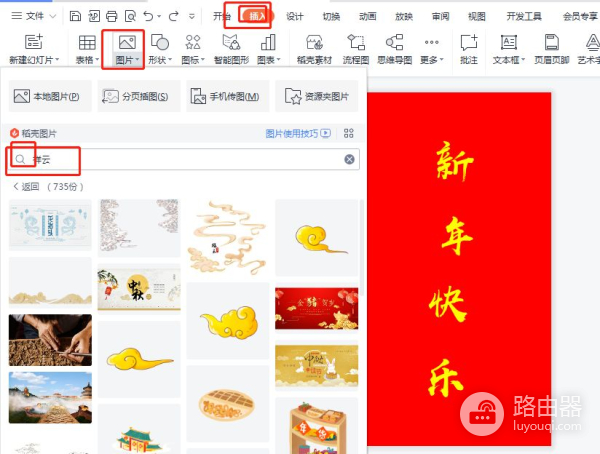Select the Great Wall landscape thumbnail
The height and width of the screenshot is (454, 600).
pos(50,397)
